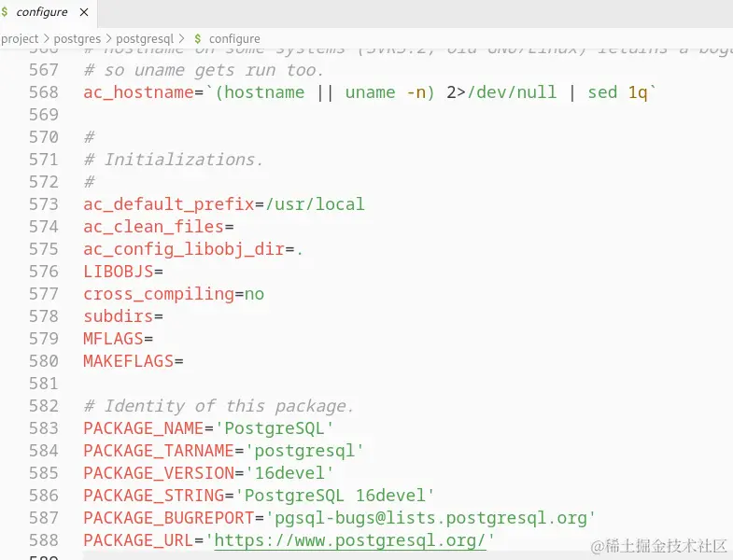Click the ac_default_prefix variable
The width and height of the screenshot is (733, 560).
169,204
